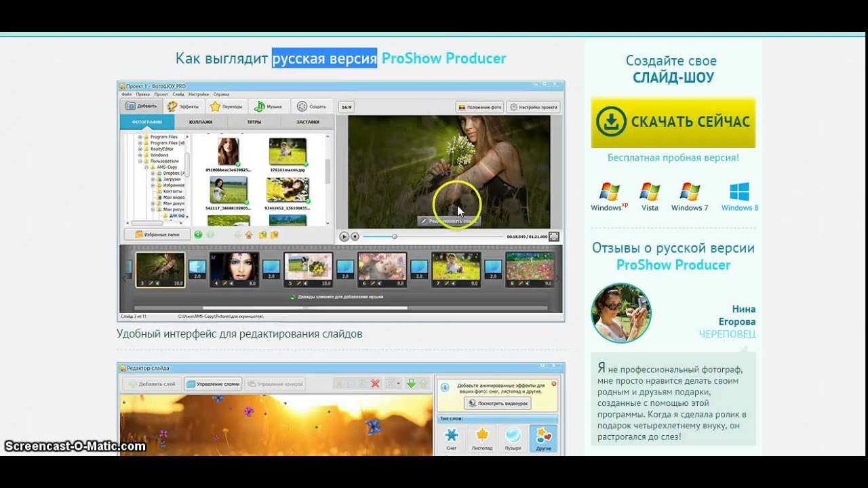Image resolution: width=868 pixels, height=488 pixels.
Task: Open the Слайд menu
Action: click(x=178, y=94)
